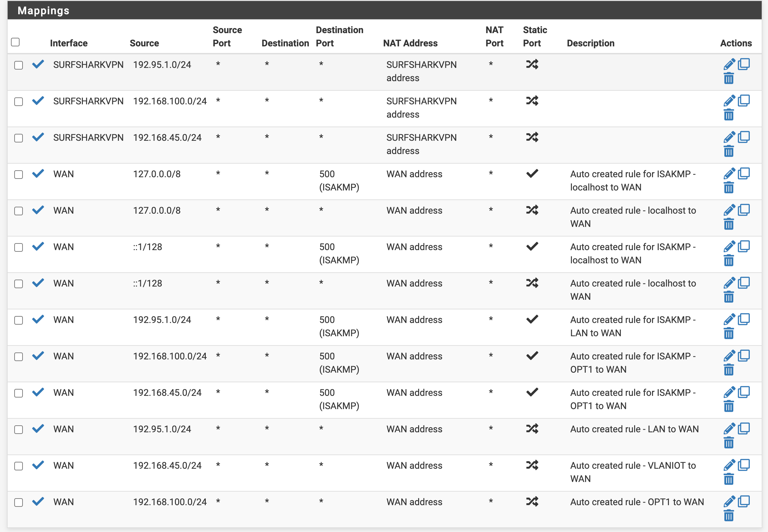Copy the ::1/128 localhost to WAN rule
Viewport: 768px width, 532px height.
(x=744, y=283)
